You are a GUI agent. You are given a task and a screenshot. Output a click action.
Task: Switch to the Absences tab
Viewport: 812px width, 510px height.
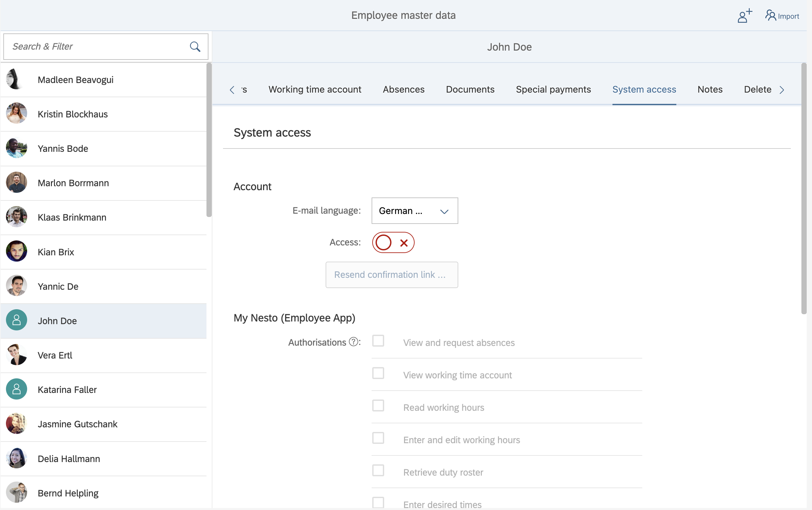click(403, 89)
